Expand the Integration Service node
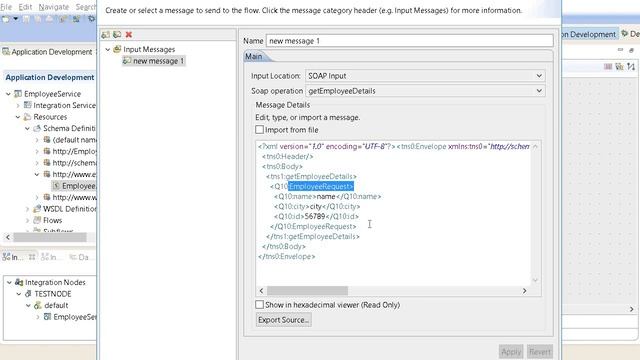Image resolution: width=640 pixels, height=360 pixels. [18, 105]
